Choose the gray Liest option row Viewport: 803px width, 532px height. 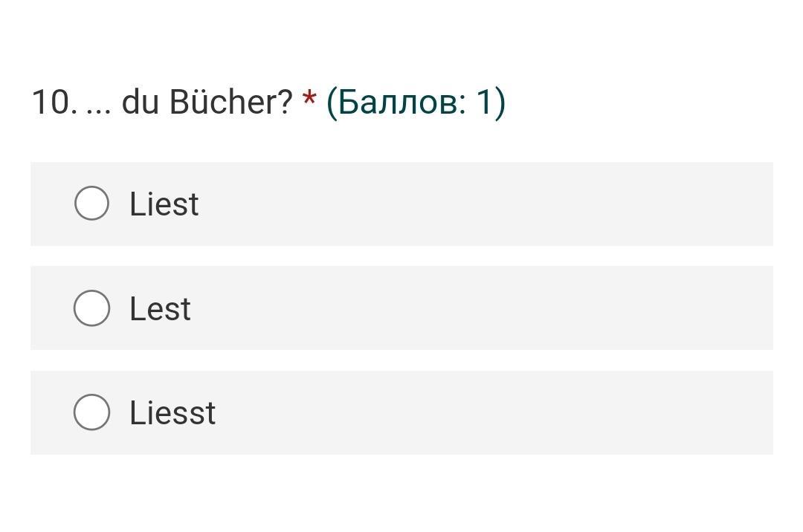tap(402, 204)
